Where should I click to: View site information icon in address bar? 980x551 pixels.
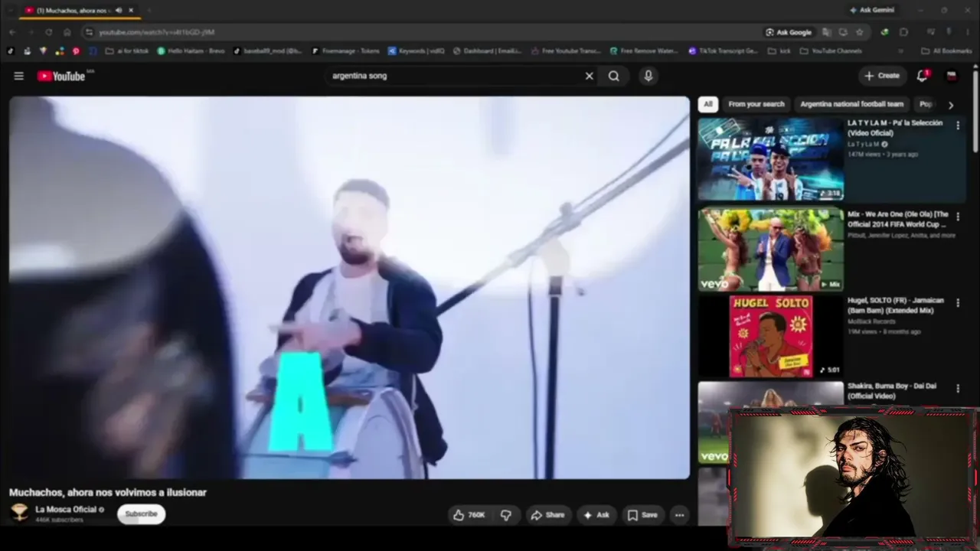[x=89, y=32]
